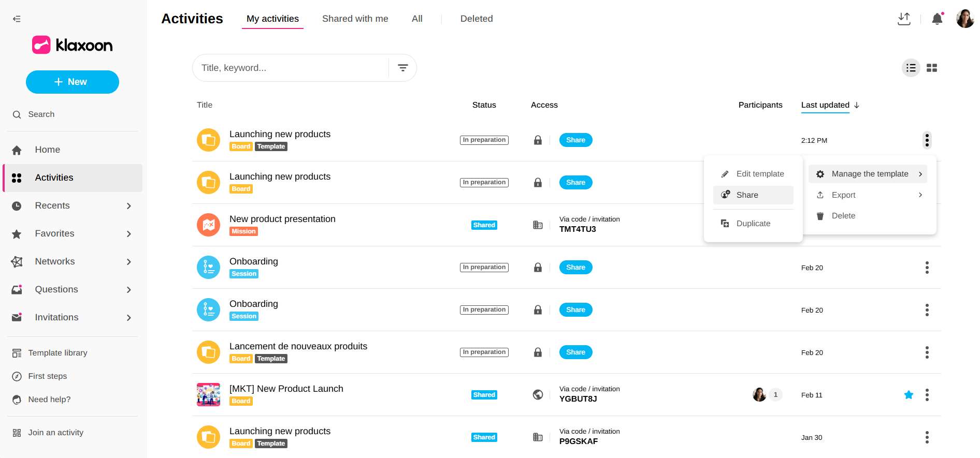The height and width of the screenshot is (458, 980).
Task: Expand the Recents submenu
Action: (x=128, y=206)
